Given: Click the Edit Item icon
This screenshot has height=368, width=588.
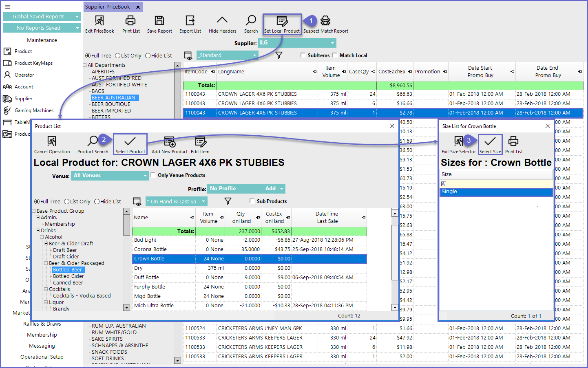Looking at the screenshot, I should click(200, 142).
